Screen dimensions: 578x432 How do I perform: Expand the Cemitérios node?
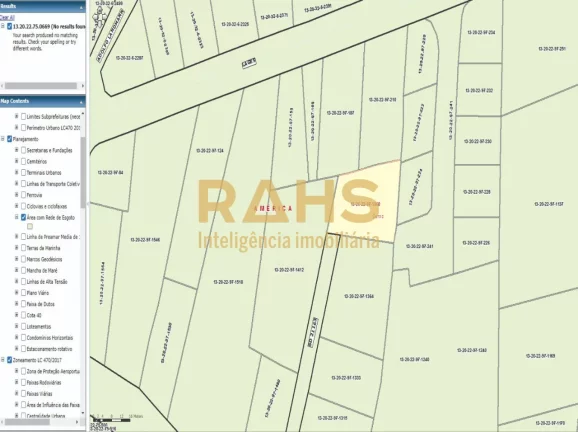17,161
